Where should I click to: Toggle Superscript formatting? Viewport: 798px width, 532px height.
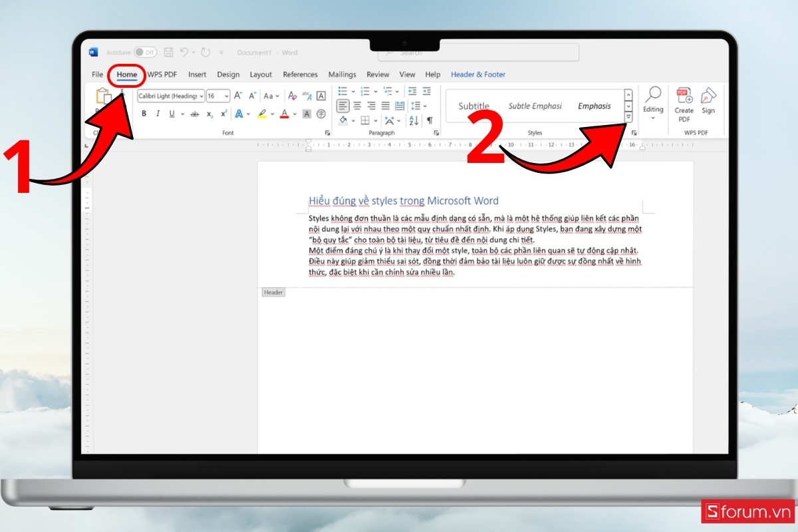224,114
